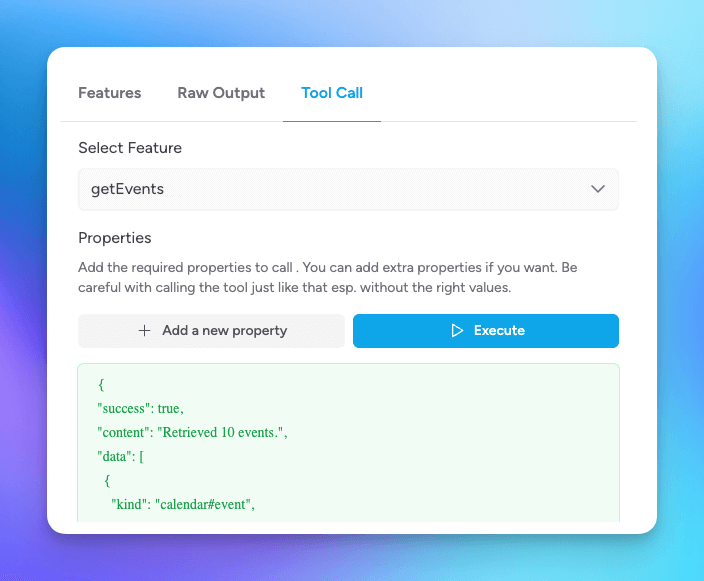Click the plus icon for new property
Screen dimensions: 704x581
click(145, 331)
